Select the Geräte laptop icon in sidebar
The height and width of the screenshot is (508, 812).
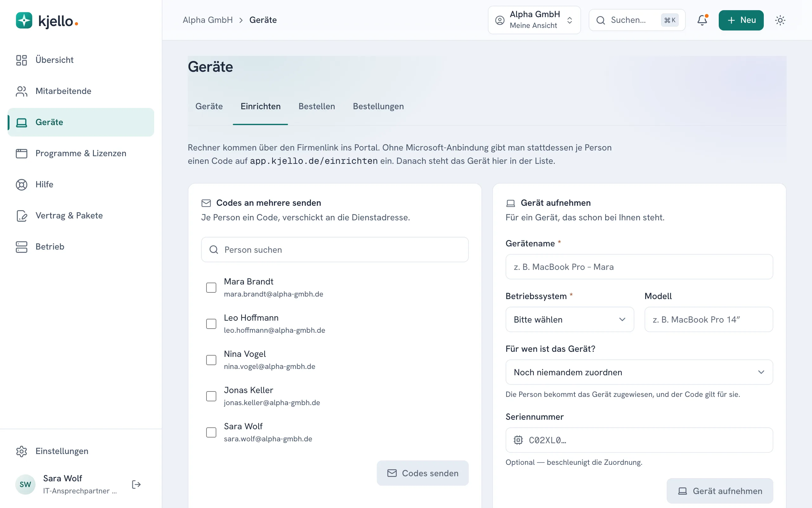coord(22,122)
